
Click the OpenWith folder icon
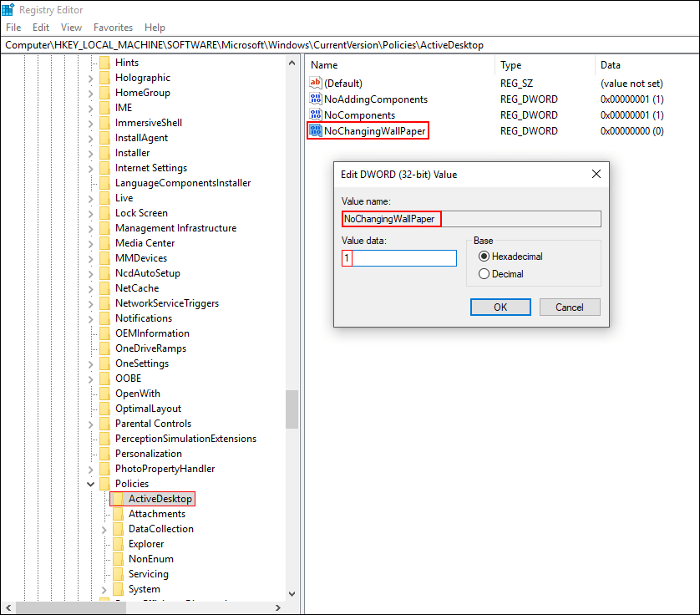[104, 394]
